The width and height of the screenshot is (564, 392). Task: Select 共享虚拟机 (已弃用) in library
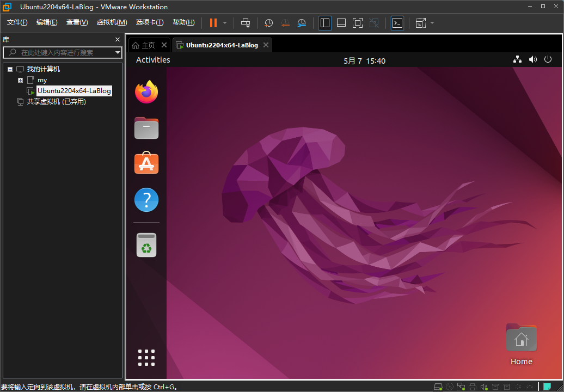pos(57,102)
